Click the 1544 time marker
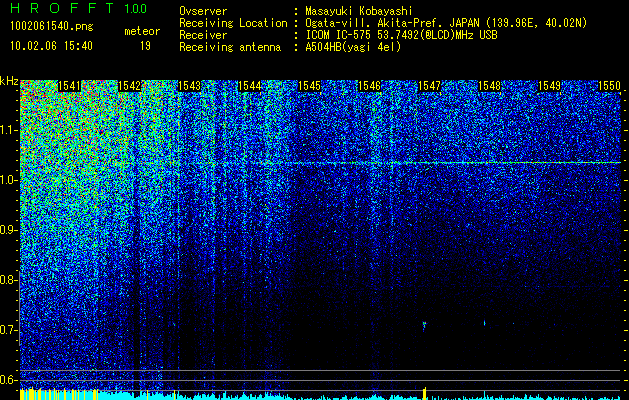Viewport: 629px width, 400px height. click(x=250, y=86)
